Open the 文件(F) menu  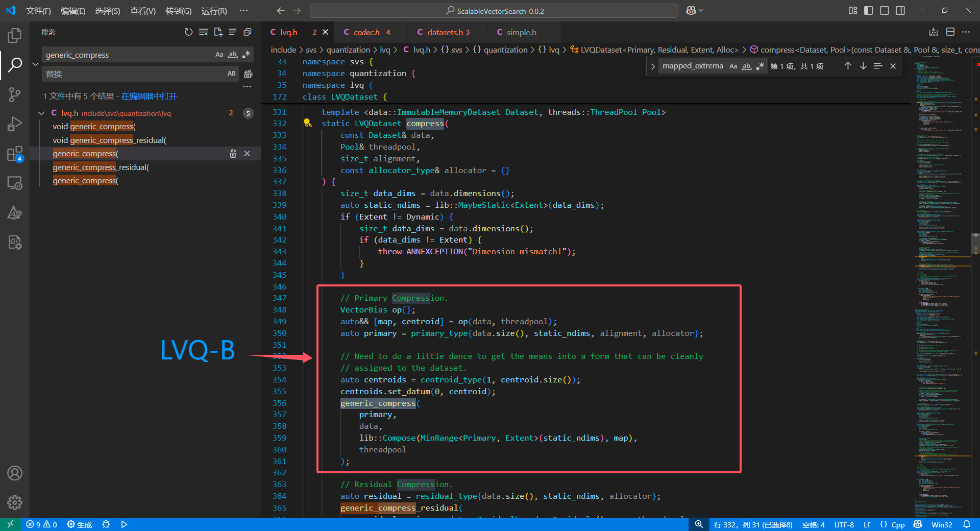pyautogui.click(x=38, y=11)
